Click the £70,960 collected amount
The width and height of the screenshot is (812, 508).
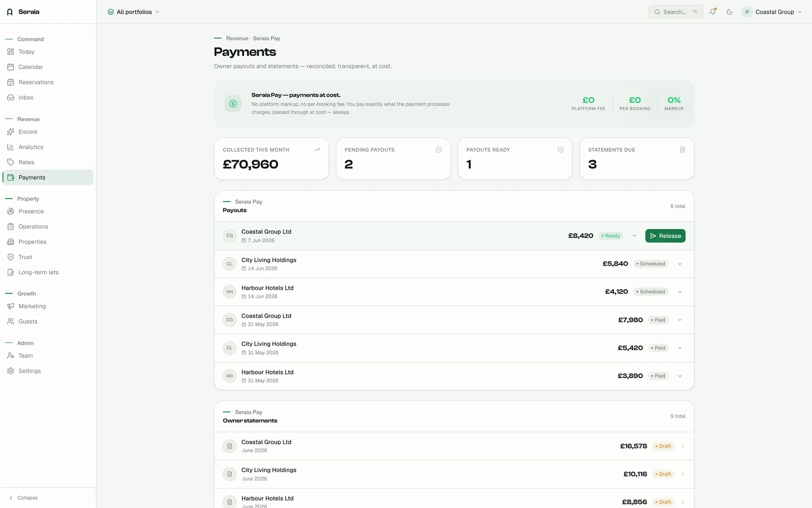pos(251,165)
